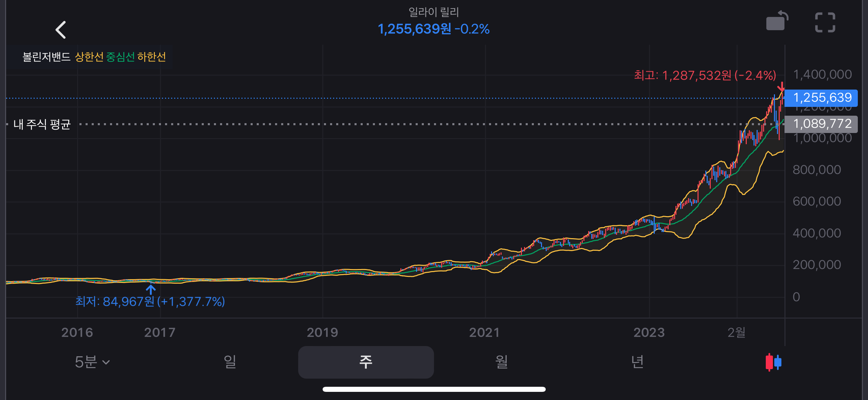Tap the 2019 date axis label

click(322, 332)
